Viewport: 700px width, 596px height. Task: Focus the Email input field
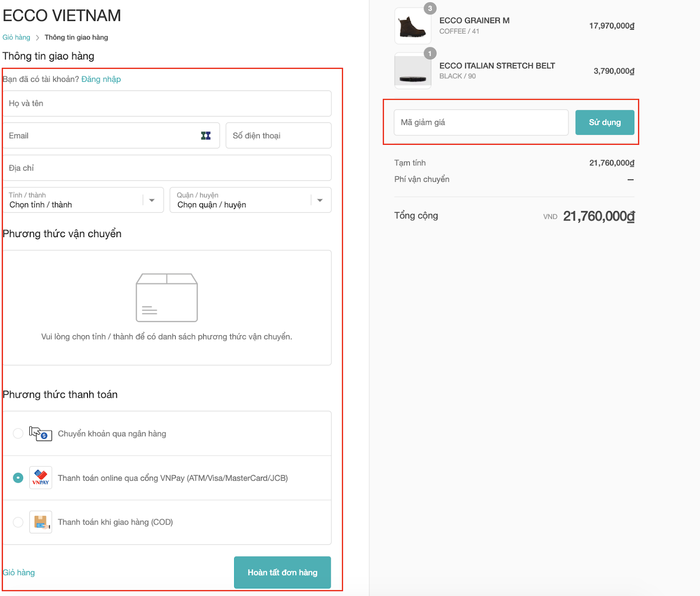(x=111, y=136)
